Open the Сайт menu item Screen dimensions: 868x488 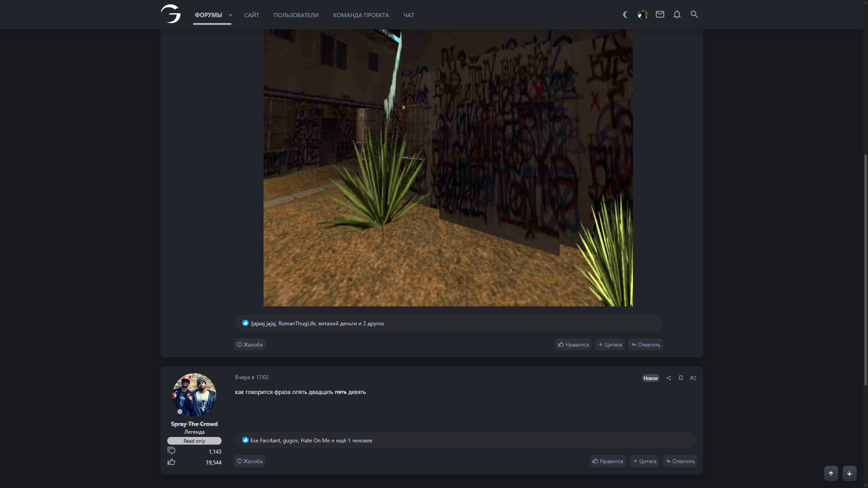[x=251, y=15]
